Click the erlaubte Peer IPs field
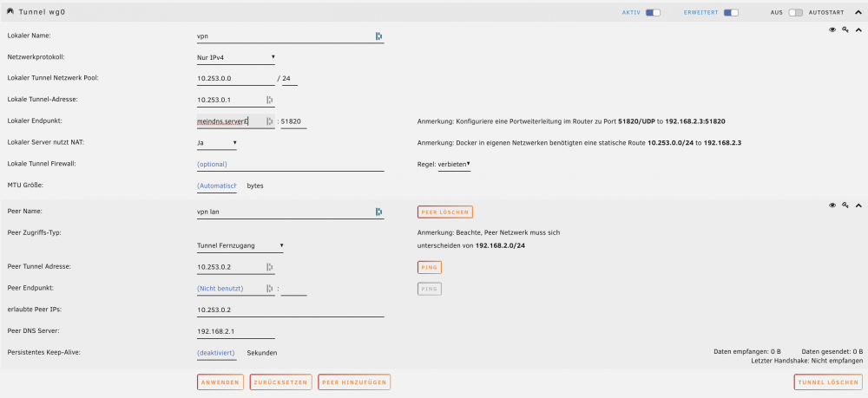This screenshot has width=868, height=398. 291,310
